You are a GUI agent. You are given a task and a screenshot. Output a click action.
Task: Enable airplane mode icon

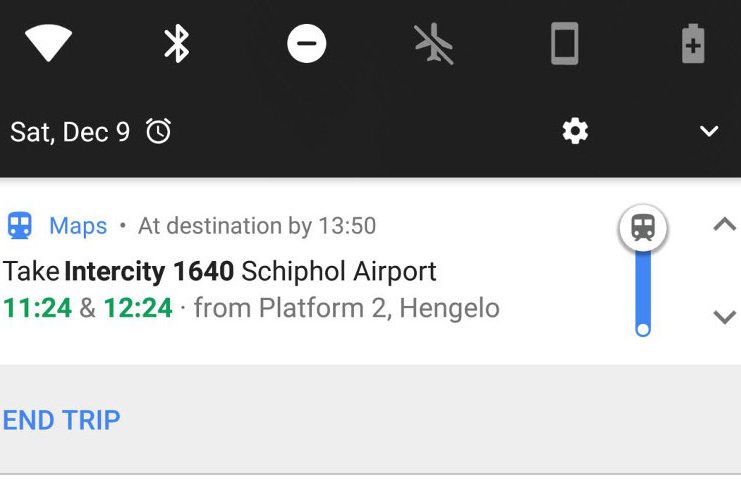(435, 44)
